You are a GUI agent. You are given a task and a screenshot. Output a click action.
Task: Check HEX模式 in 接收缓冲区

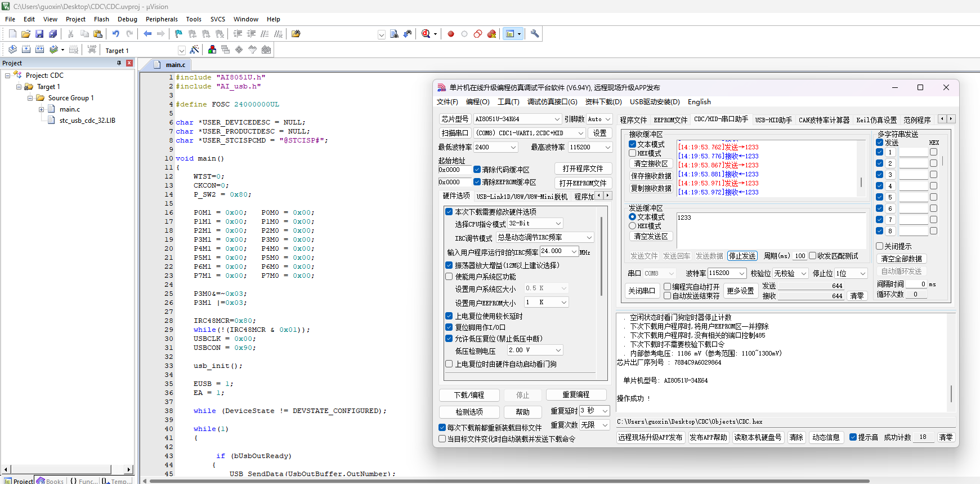[633, 153]
